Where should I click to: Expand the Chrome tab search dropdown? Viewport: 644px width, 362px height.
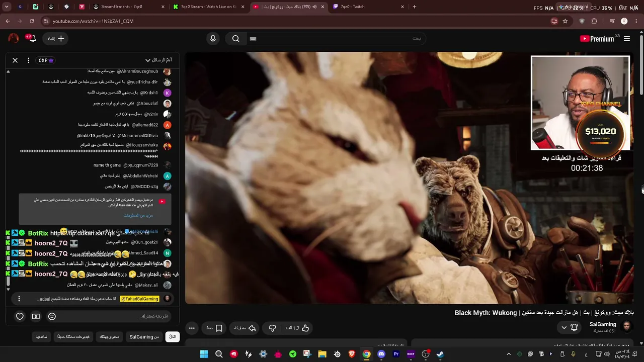pyautogui.click(x=7, y=7)
